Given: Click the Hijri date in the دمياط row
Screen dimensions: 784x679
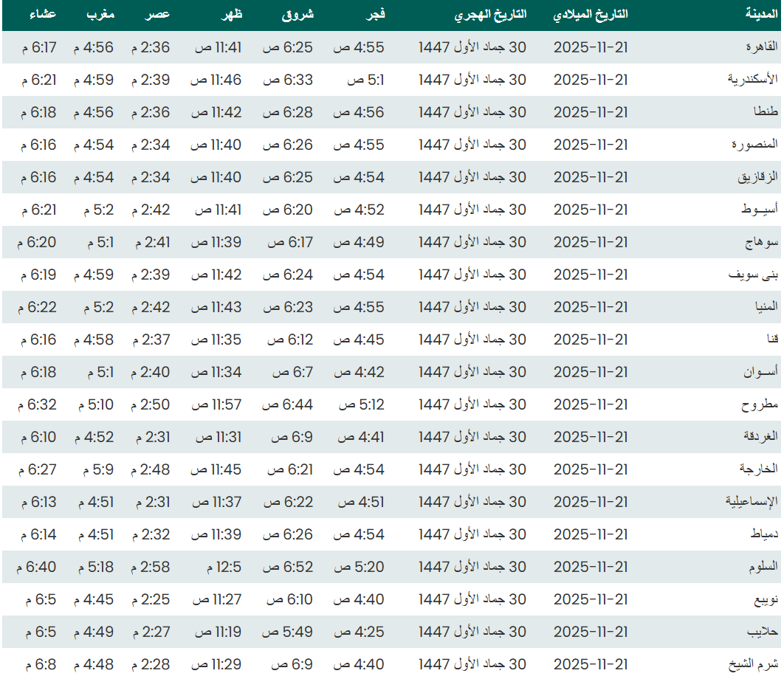Looking at the screenshot, I should click(x=472, y=534).
